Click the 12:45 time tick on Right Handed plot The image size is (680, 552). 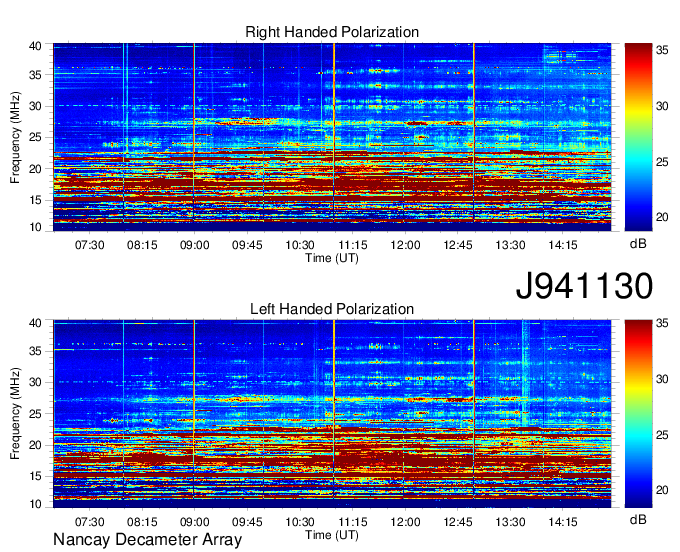pyautogui.click(x=458, y=245)
